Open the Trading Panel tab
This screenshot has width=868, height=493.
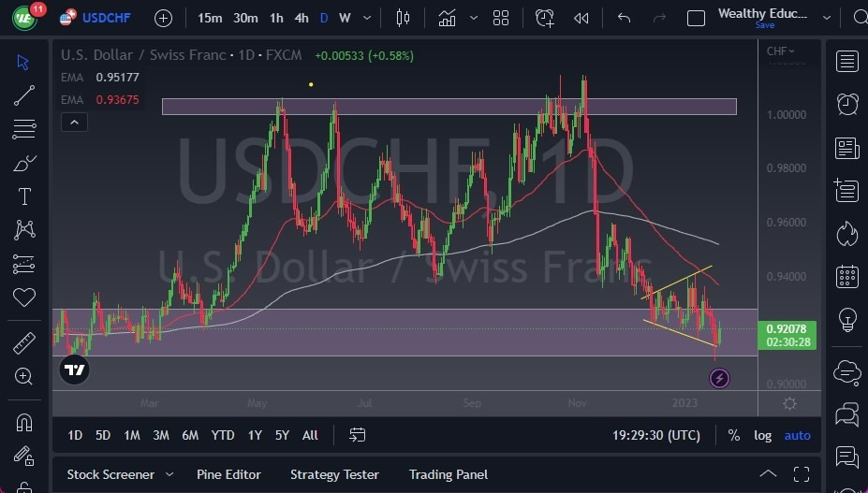(449, 474)
